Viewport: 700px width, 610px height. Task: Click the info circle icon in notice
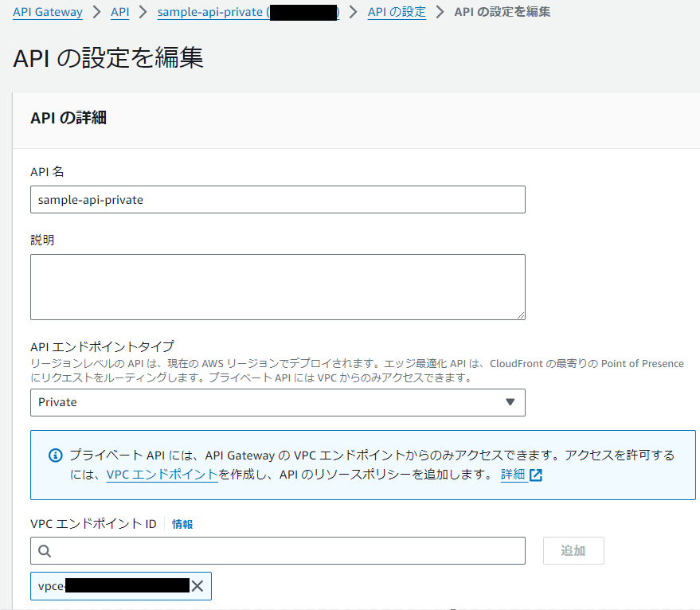[x=56, y=456]
